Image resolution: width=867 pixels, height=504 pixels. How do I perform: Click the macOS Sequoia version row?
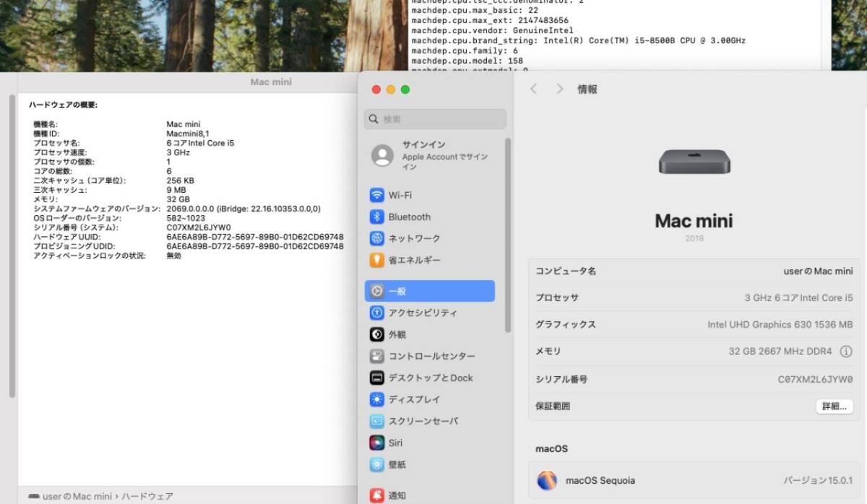tap(694, 480)
